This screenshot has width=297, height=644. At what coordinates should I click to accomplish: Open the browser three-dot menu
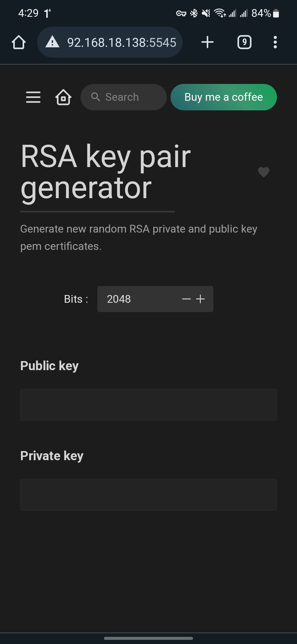tap(275, 42)
